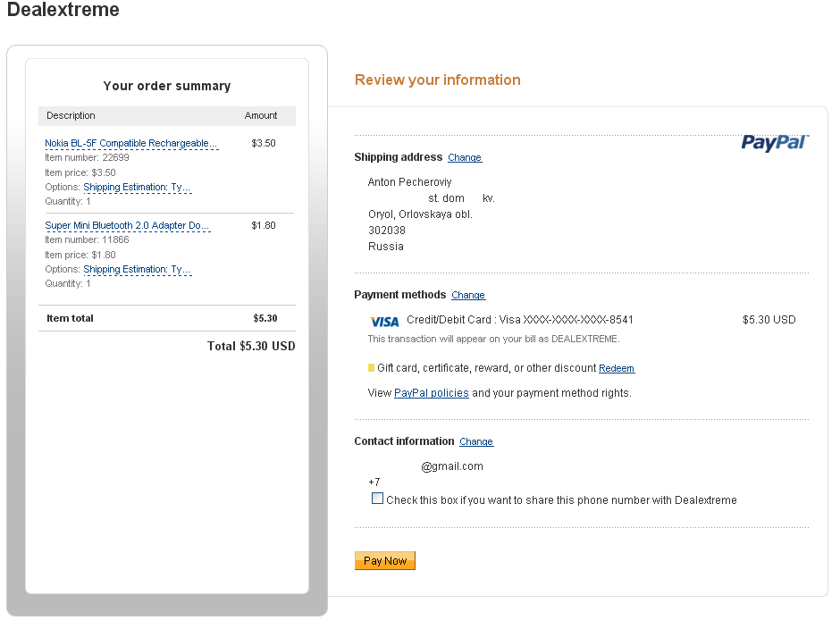Click the 'Oryol, Orlovskaya obl.' address line
The height and width of the screenshot is (621, 840).
coord(420,214)
